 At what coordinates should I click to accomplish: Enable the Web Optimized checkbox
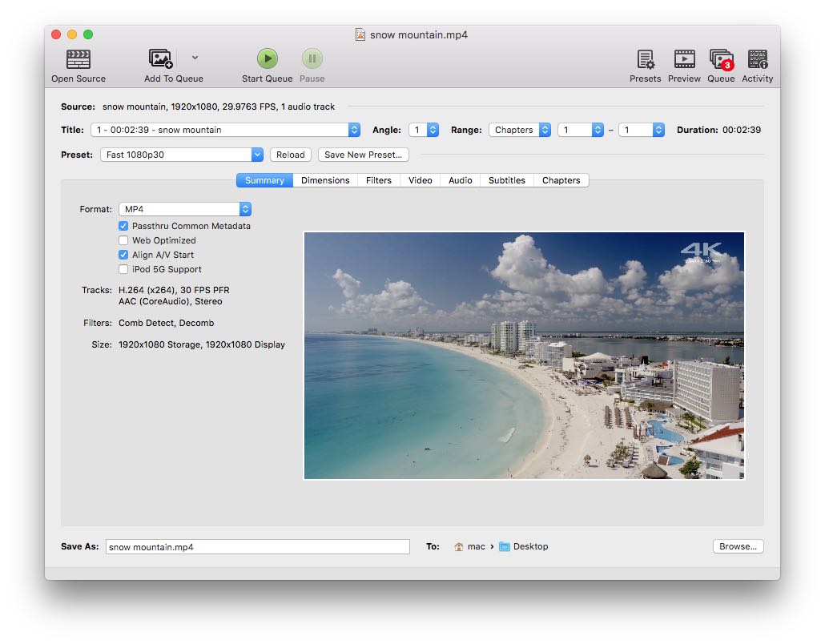click(123, 240)
